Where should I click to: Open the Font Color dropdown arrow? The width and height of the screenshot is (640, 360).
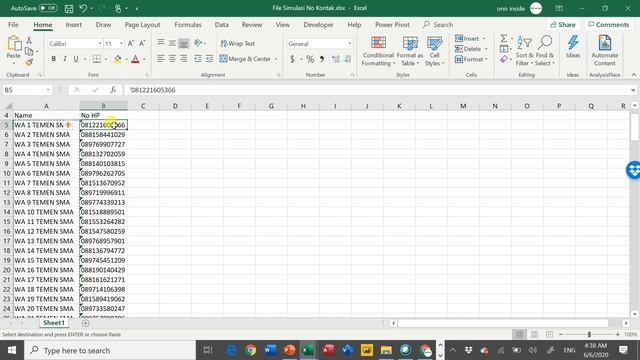(144, 60)
